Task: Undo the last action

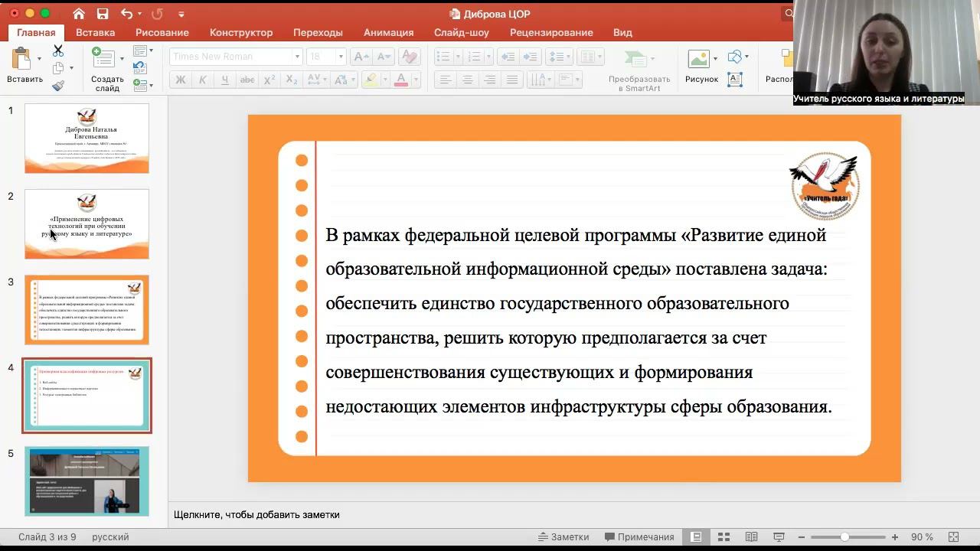Action: click(x=127, y=14)
